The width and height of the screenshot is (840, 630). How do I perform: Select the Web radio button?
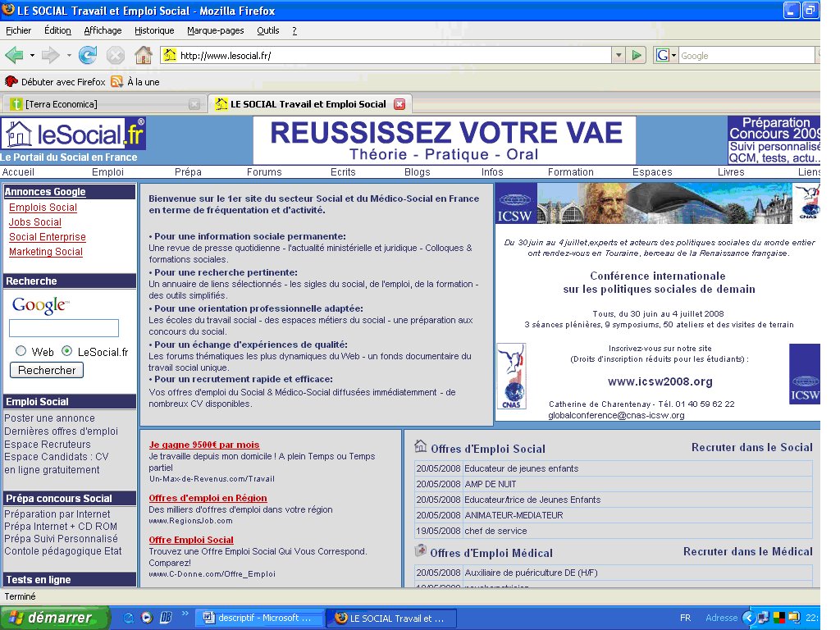click(x=21, y=351)
